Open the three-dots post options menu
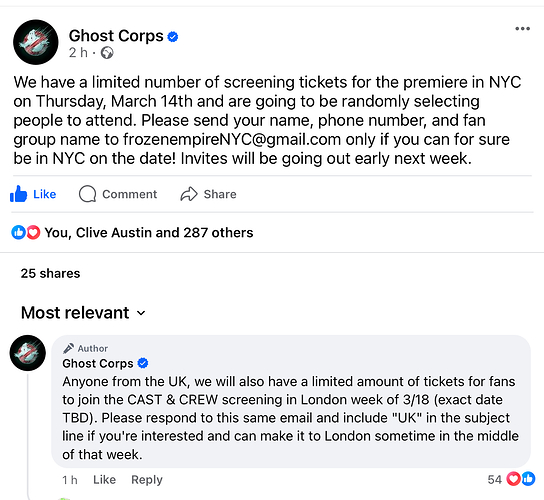Viewport: 544px width, 500px height. (x=522, y=28)
